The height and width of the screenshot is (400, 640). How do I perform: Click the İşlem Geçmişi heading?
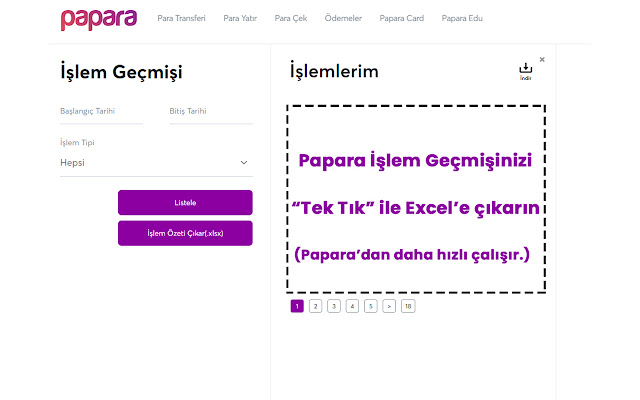tap(121, 72)
